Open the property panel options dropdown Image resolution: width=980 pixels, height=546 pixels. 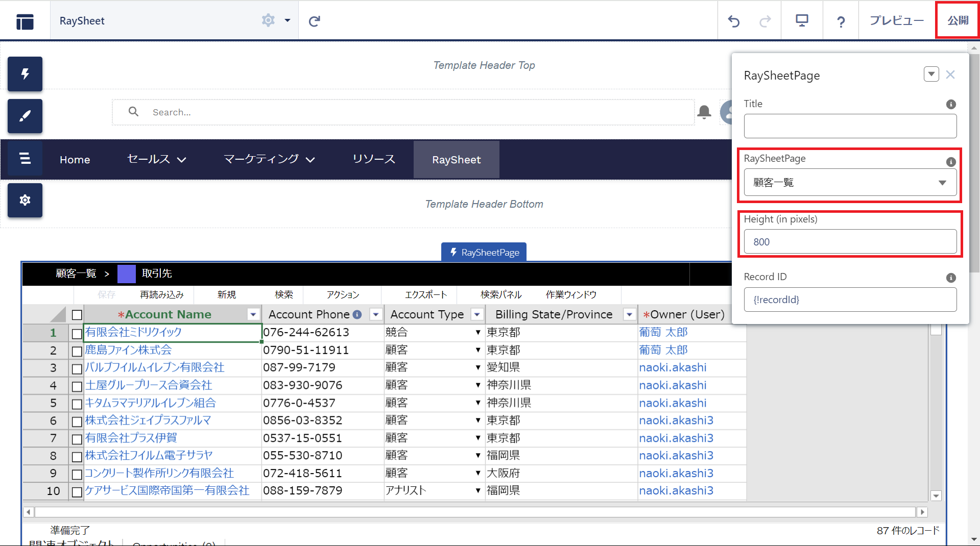tap(931, 74)
